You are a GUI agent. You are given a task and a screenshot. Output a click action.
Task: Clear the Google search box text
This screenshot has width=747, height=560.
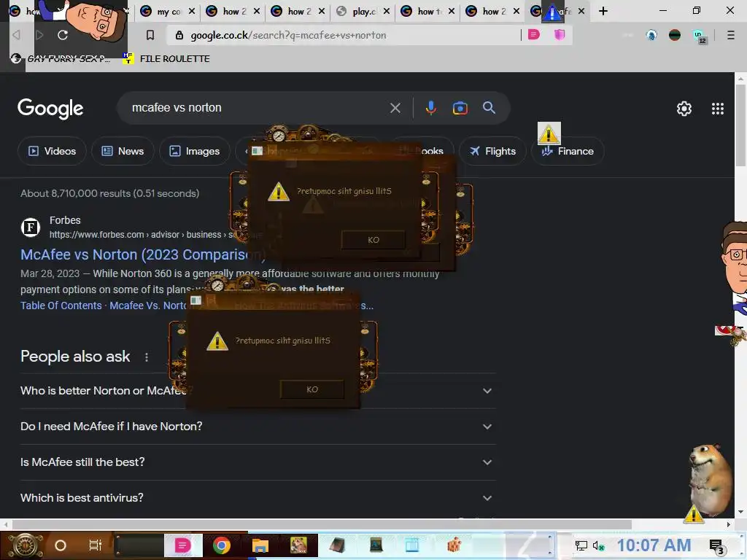pyautogui.click(x=395, y=108)
